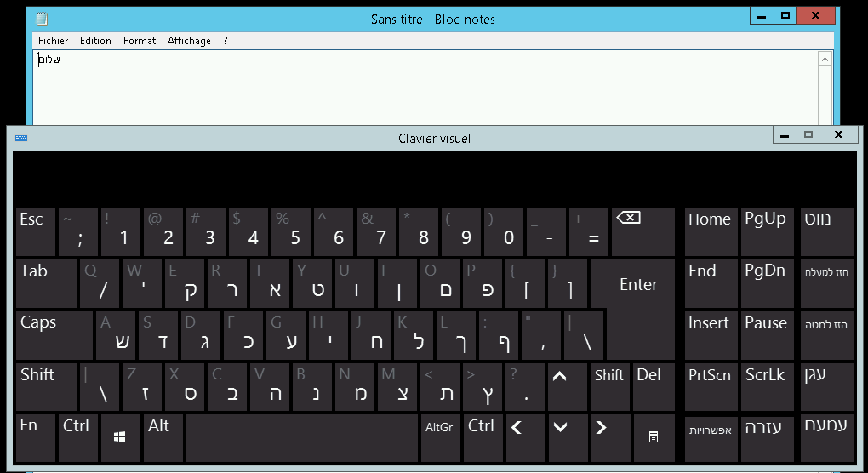This screenshot has height=473, width=868.
Task: Click the ק key labeled E
Action: click(x=185, y=283)
